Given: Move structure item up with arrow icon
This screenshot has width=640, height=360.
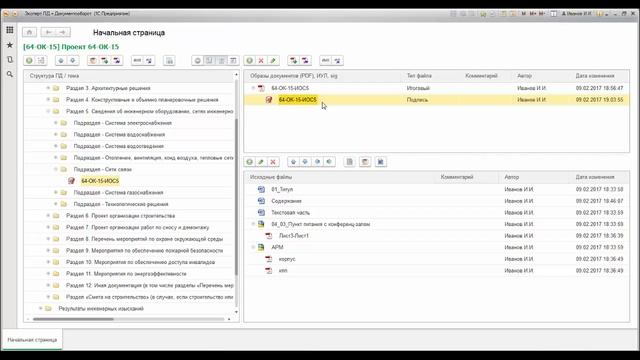Looking at the screenshot, I should 61,61.
